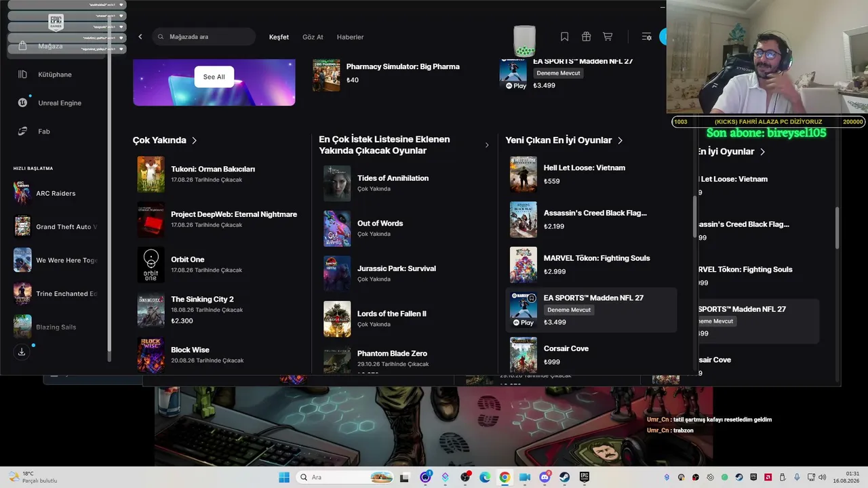Open the Project DeepWeb: Eternal Nightmare title
The width and height of the screenshot is (868, 488).
(234, 214)
